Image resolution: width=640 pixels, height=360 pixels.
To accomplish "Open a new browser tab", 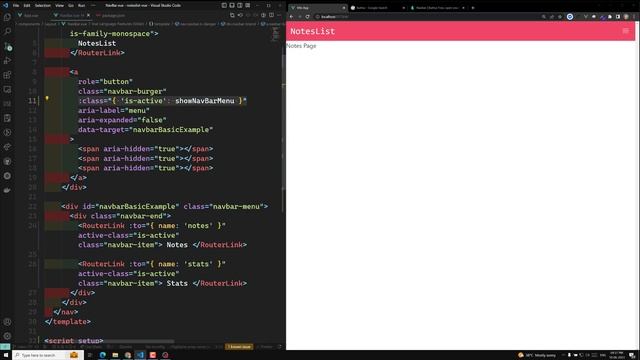I will tap(473, 8).
